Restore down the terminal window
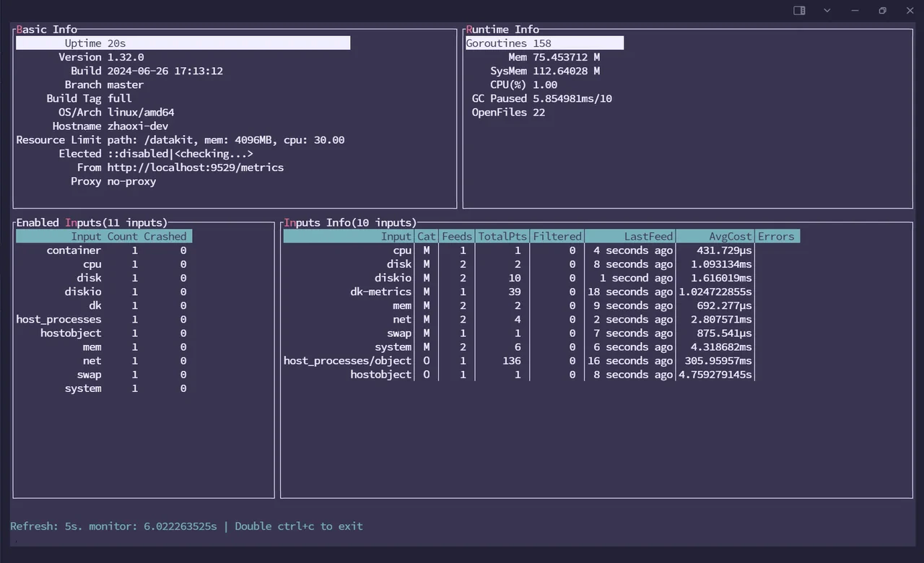 click(882, 11)
